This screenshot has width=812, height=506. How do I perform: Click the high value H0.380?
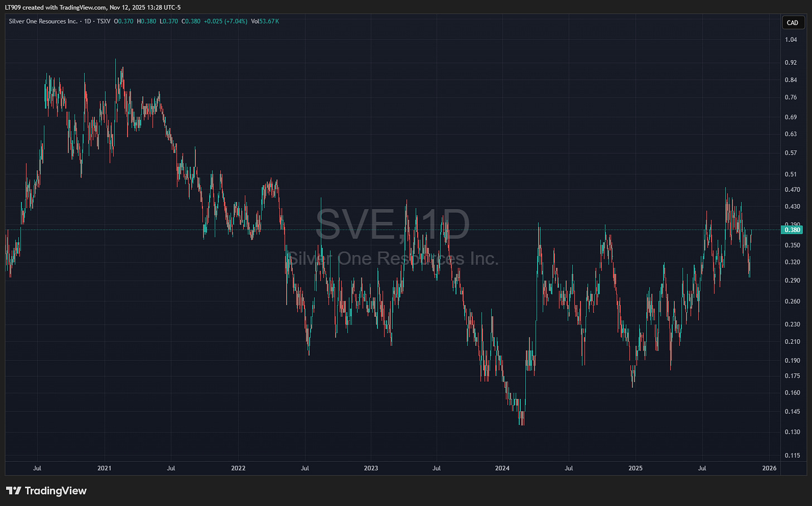tap(146, 21)
